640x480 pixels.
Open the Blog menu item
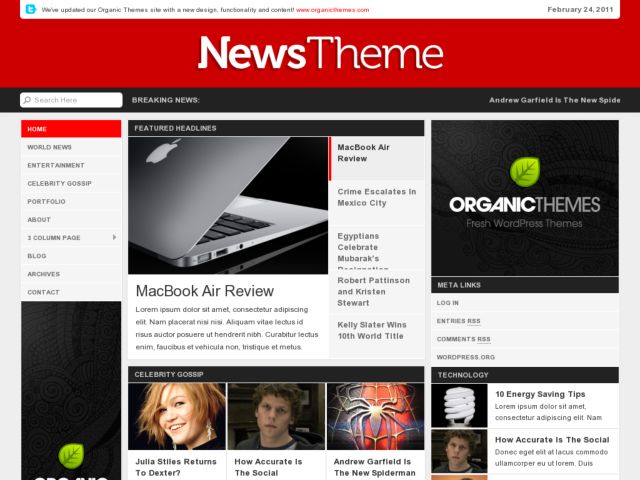pyautogui.click(x=71, y=256)
